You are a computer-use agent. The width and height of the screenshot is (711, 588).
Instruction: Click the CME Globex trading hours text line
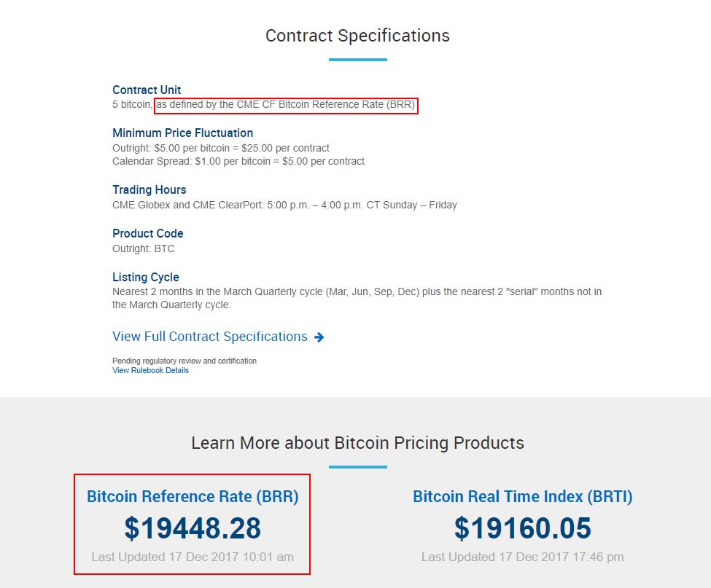(284, 205)
